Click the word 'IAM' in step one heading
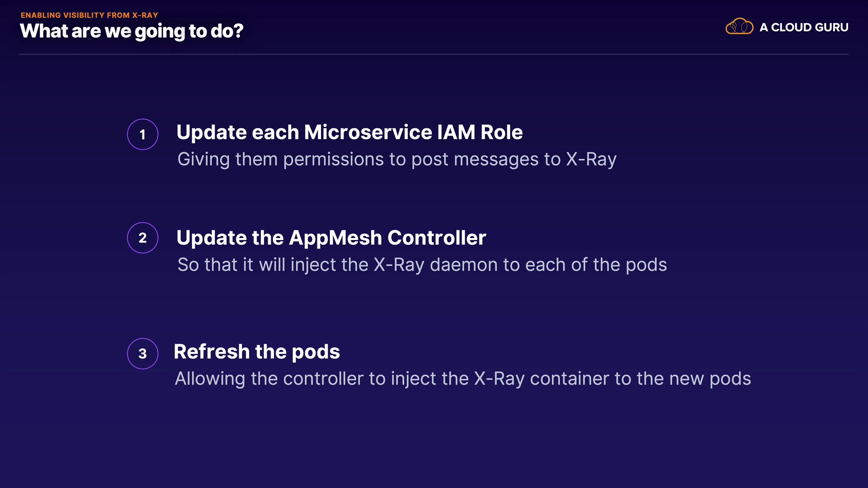Screen dimensions: 868x488 (456, 132)
